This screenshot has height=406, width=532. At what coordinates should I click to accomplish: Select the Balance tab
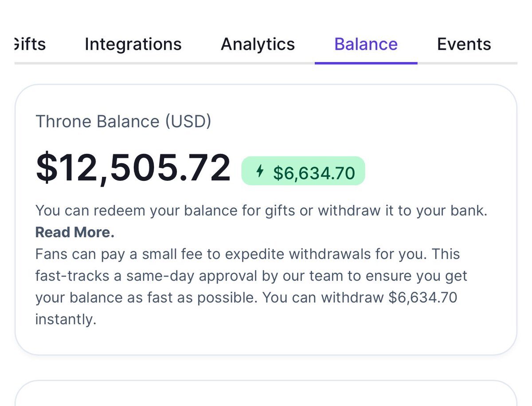click(x=366, y=44)
